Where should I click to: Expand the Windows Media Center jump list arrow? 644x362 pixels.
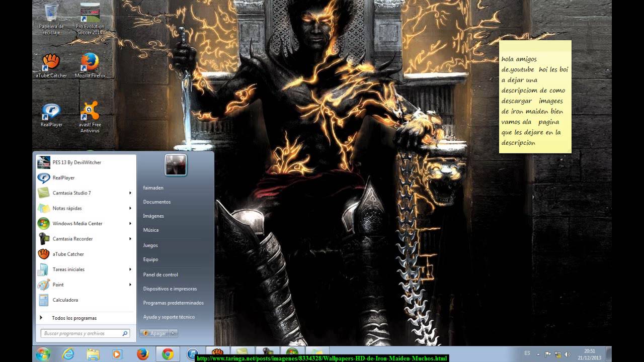point(130,224)
